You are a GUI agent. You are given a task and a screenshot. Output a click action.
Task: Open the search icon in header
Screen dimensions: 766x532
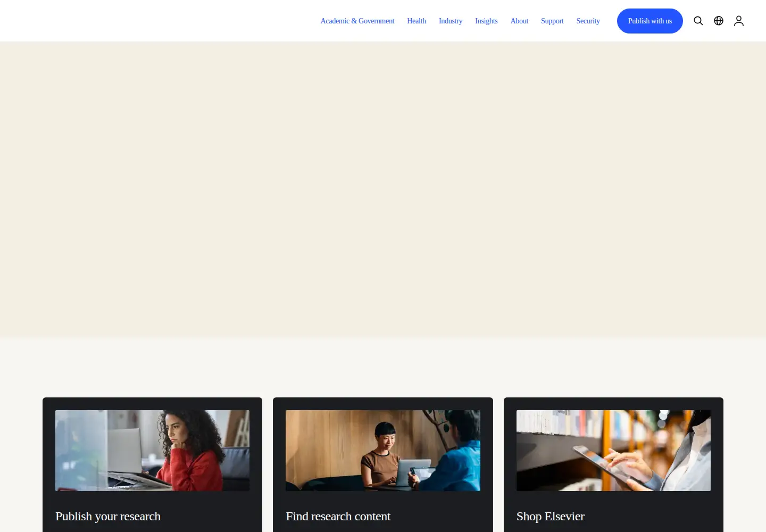698,21
